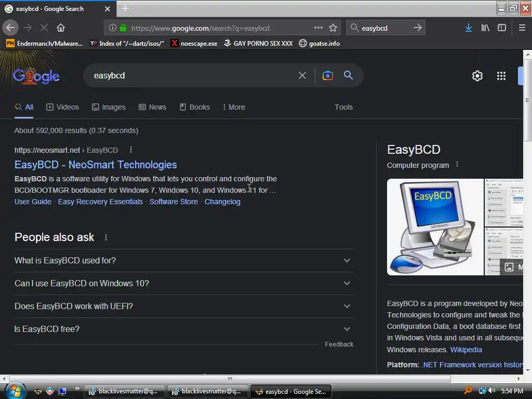Viewport: 532px width, 399px height.
Task: Open Google quick settings gear
Action: pyautogui.click(x=477, y=76)
